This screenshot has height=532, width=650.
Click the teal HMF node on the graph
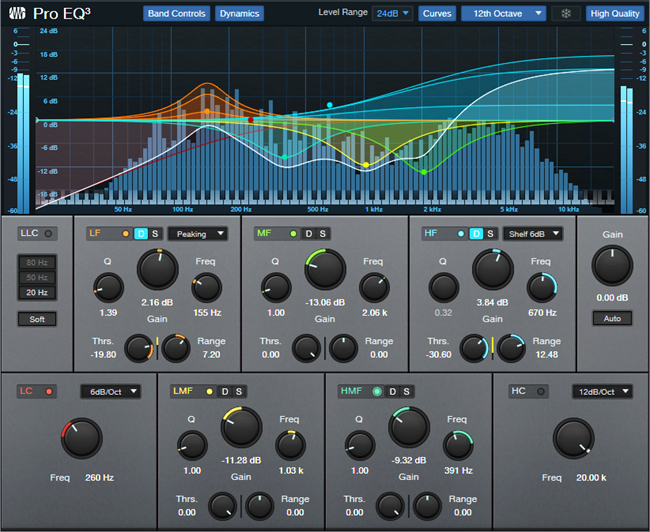[284, 157]
